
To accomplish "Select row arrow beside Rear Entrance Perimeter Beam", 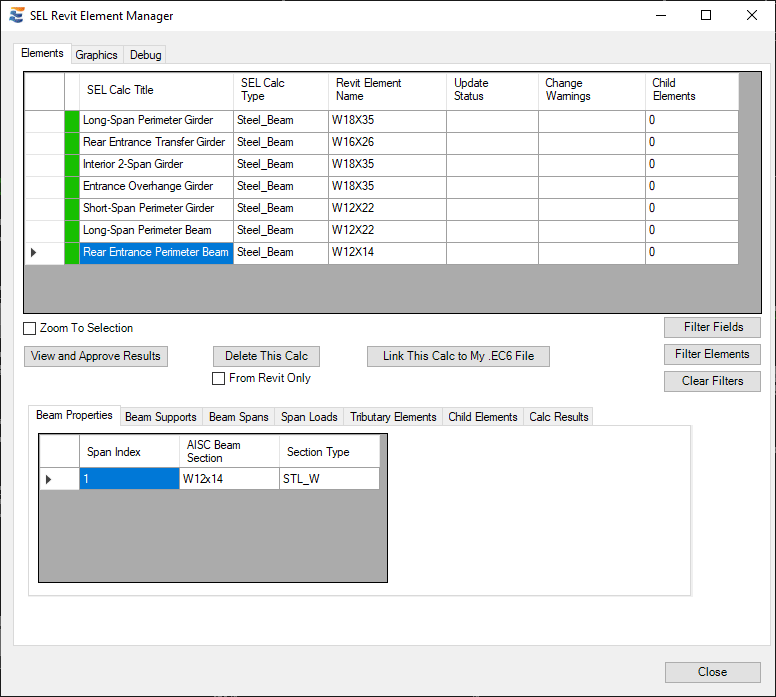I will 34,253.
